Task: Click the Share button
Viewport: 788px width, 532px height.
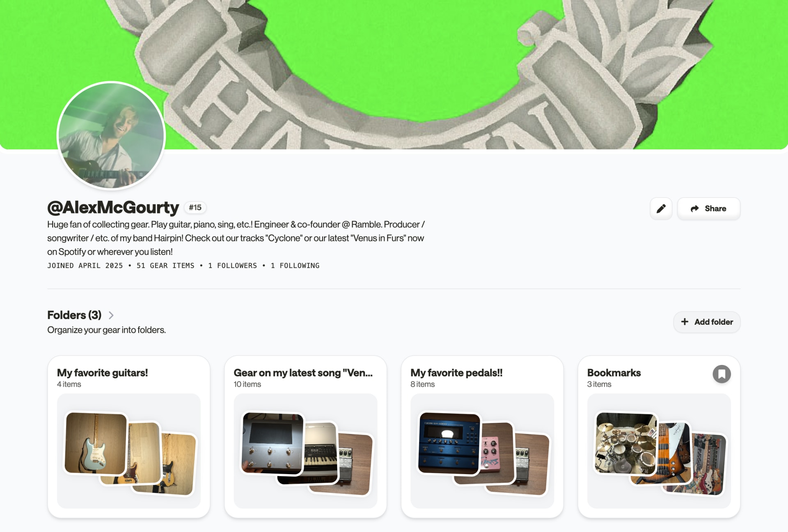Action: [x=708, y=209]
